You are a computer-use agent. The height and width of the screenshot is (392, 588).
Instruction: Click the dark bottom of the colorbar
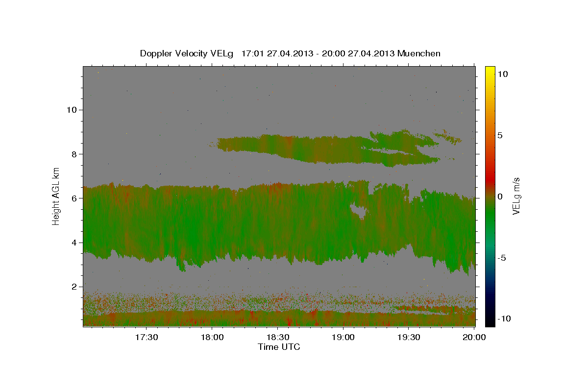pyautogui.click(x=490, y=318)
